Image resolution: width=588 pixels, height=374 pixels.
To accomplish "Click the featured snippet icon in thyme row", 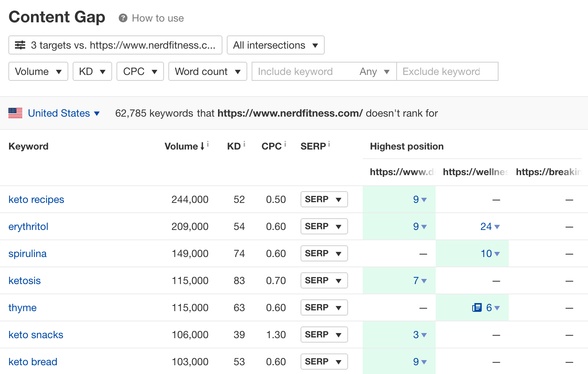I will 477,307.
